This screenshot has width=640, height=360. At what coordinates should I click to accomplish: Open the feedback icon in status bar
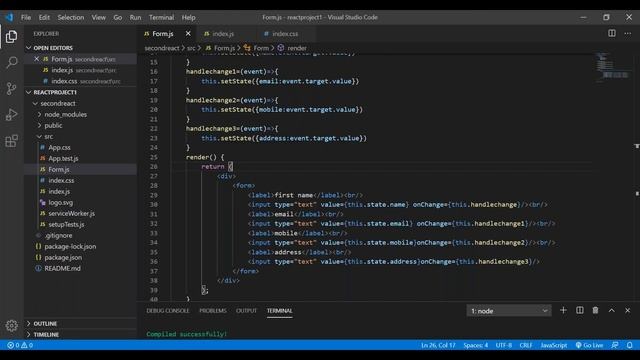point(615,345)
